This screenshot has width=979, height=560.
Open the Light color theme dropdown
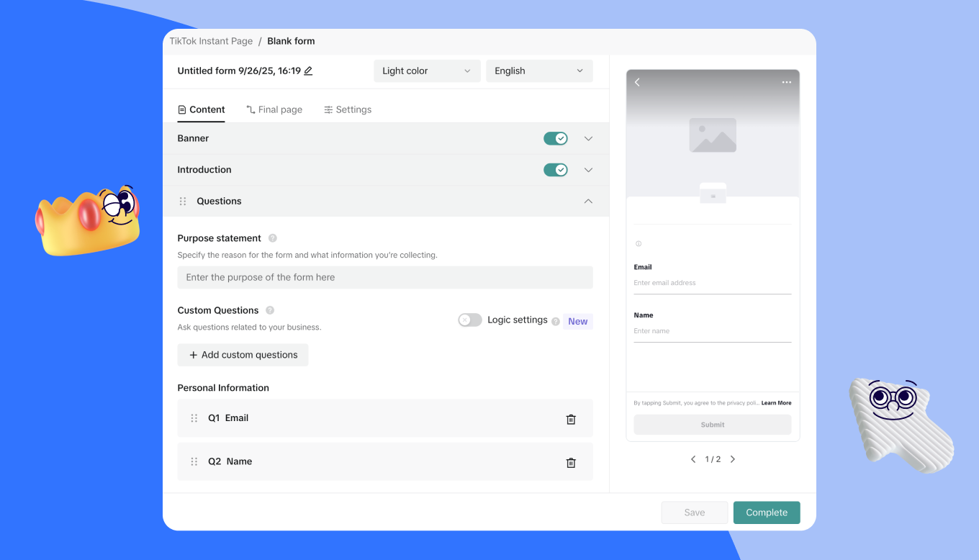(426, 71)
